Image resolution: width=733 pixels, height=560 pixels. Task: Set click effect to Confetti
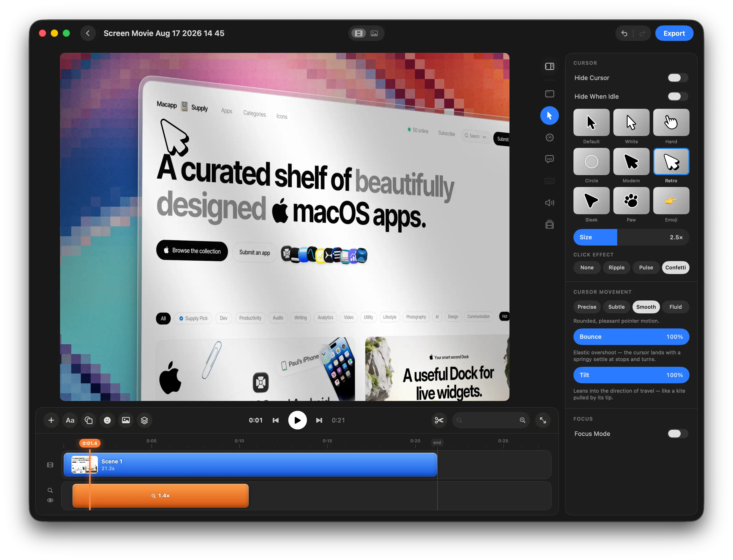tap(676, 268)
